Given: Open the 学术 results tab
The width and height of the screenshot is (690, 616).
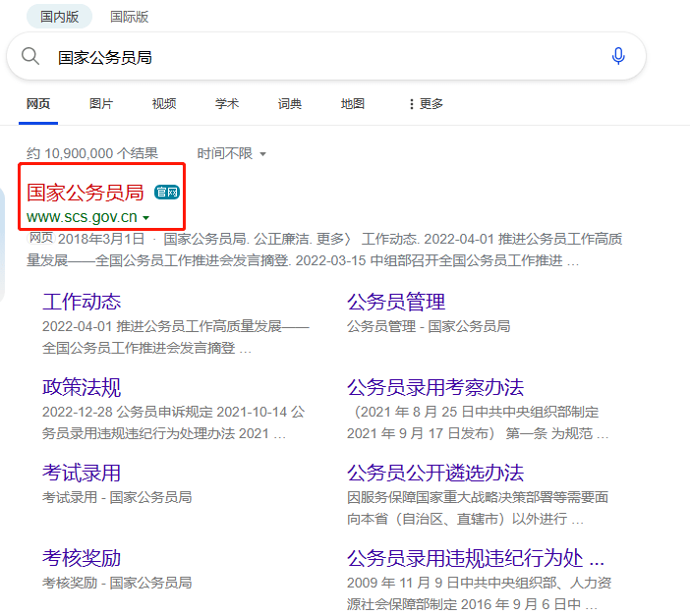Looking at the screenshot, I should point(227,104).
